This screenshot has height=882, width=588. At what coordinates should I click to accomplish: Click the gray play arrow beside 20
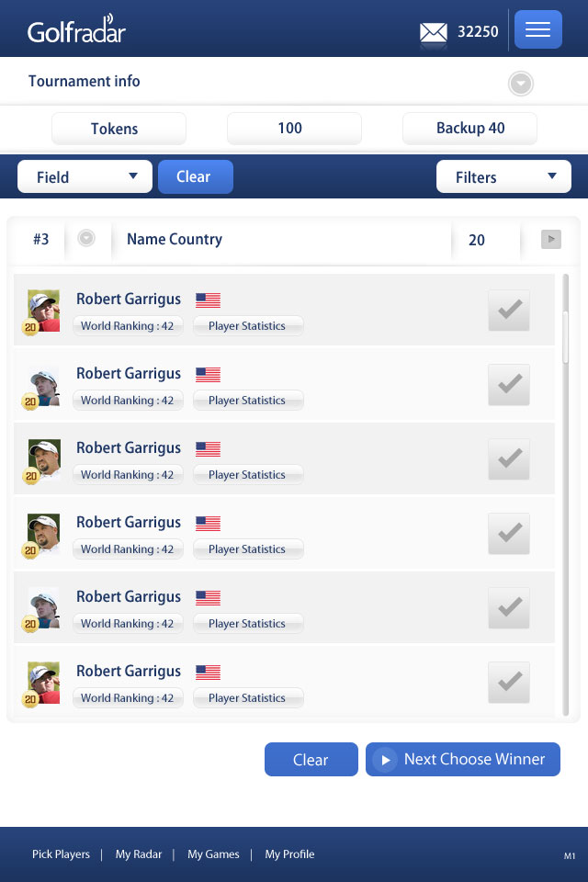[550, 240]
